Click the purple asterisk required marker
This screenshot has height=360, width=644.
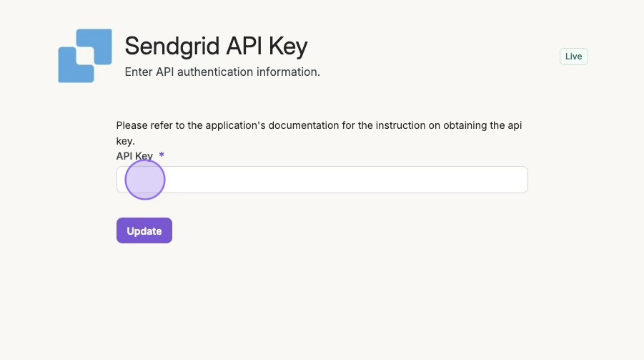162,155
